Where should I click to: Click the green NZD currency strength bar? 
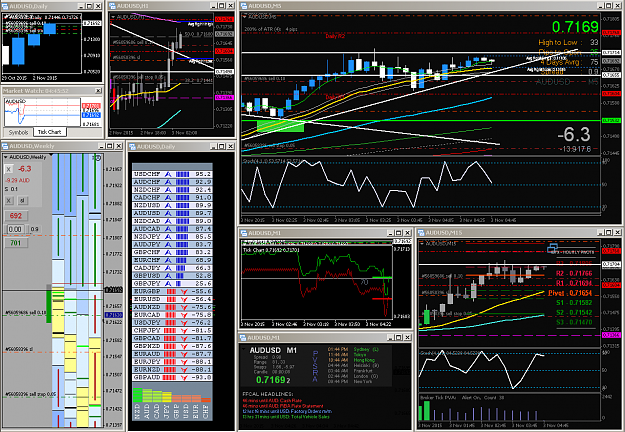(x=137, y=395)
